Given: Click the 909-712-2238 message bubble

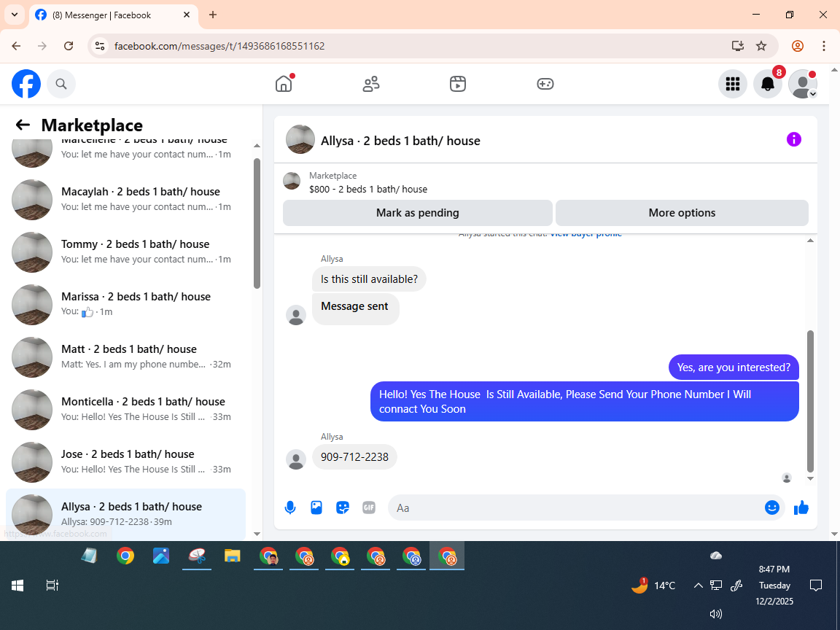Looking at the screenshot, I should coord(354,457).
